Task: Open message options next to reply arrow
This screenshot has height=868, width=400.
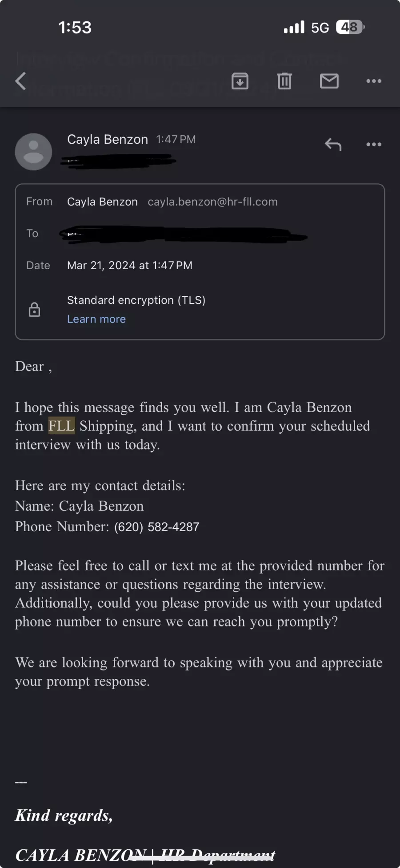Action: coord(374,144)
